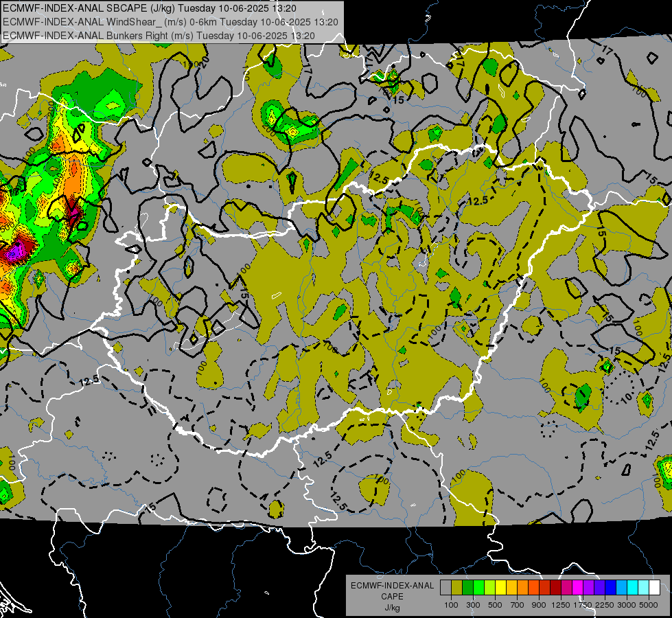The image size is (672, 618).
Task: Click the dark red legend swatch
Action: pos(556,587)
